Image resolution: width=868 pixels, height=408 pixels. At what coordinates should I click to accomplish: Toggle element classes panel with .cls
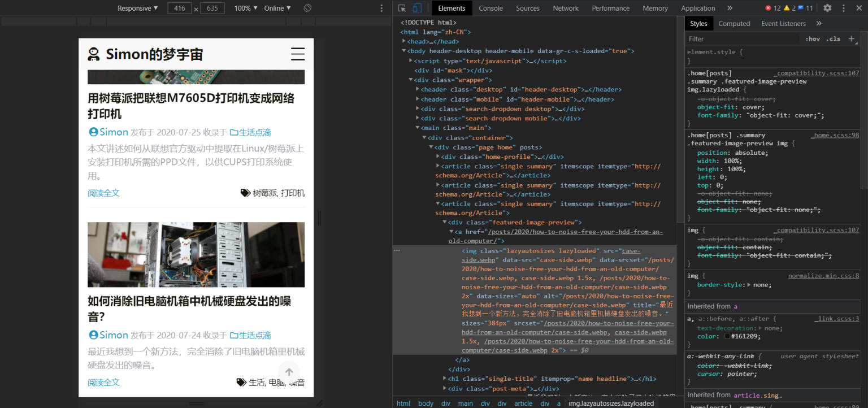[834, 38]
